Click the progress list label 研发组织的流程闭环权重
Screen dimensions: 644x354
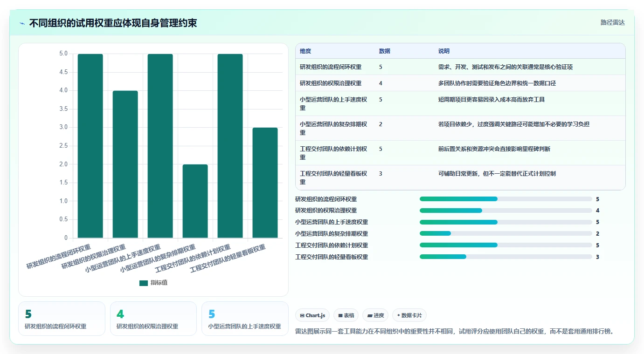pyautogui.click(x=326, y=199)
